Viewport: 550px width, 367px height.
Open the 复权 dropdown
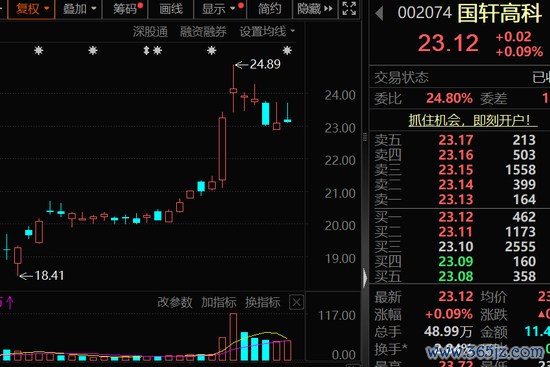coord(31,9)
